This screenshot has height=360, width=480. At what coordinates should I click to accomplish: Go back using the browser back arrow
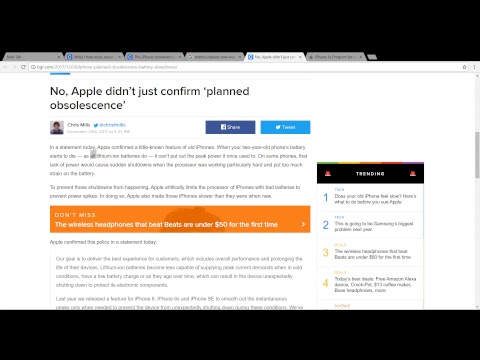point(5,67)
